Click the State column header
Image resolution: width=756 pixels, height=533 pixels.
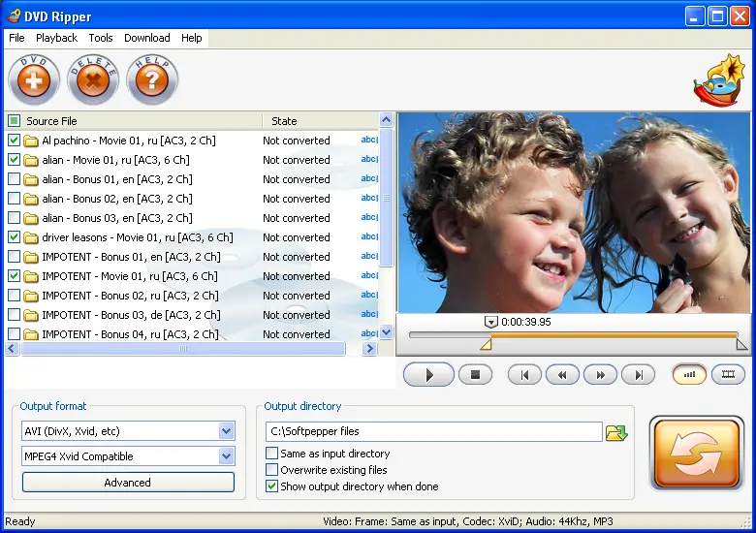pyautogui.click(x=321, y=121)
